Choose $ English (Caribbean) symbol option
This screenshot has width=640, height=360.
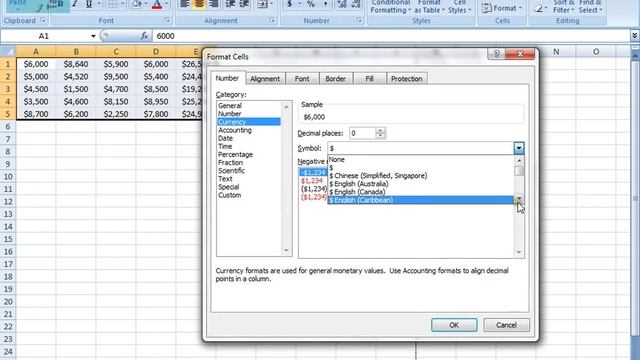[x=420, y=200]
